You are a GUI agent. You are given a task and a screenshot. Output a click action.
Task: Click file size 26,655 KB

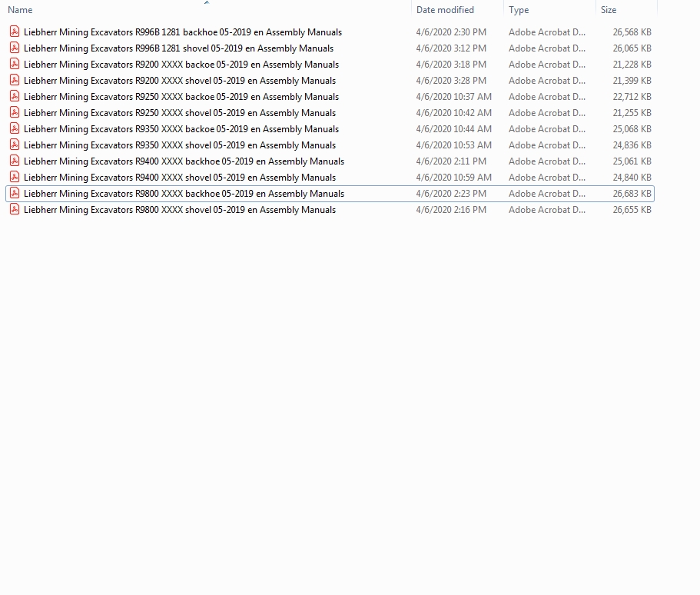pyautogui.click(x=632, y=210)
